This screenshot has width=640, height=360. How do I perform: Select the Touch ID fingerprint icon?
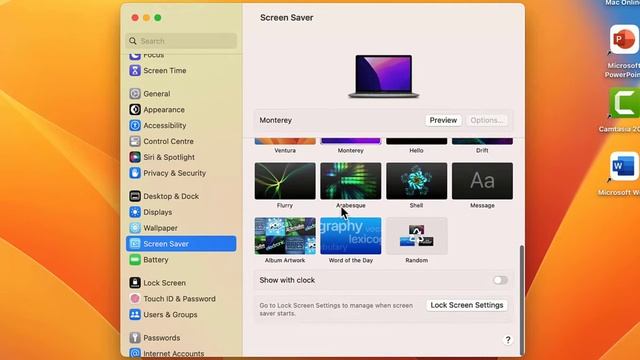(x=135, y=298)
